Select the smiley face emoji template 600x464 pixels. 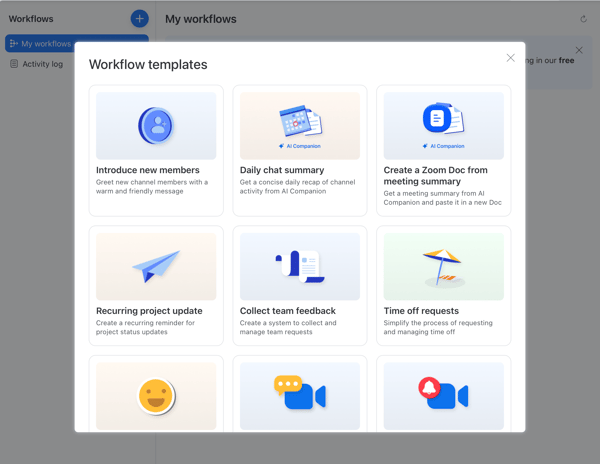point(156,397)
